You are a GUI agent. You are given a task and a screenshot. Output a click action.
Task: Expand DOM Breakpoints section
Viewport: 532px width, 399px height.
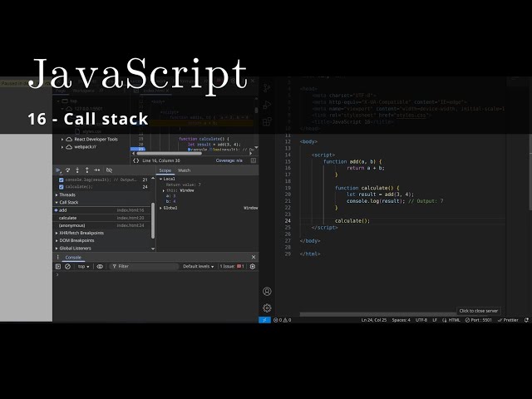tap(75, 240)
